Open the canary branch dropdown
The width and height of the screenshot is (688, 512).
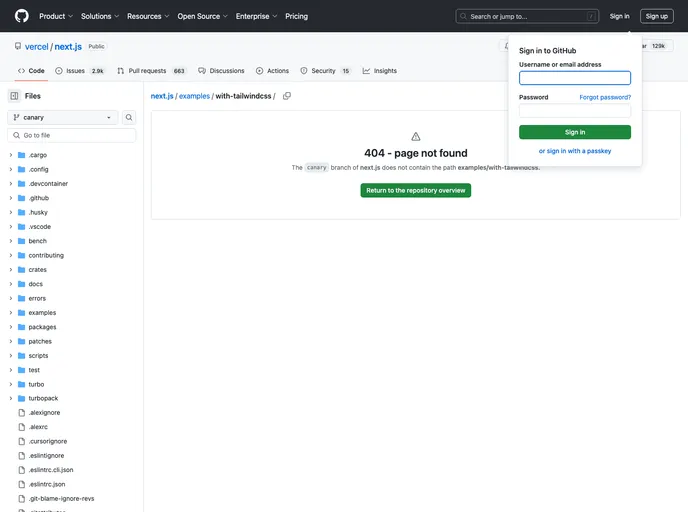click(63, 117)
